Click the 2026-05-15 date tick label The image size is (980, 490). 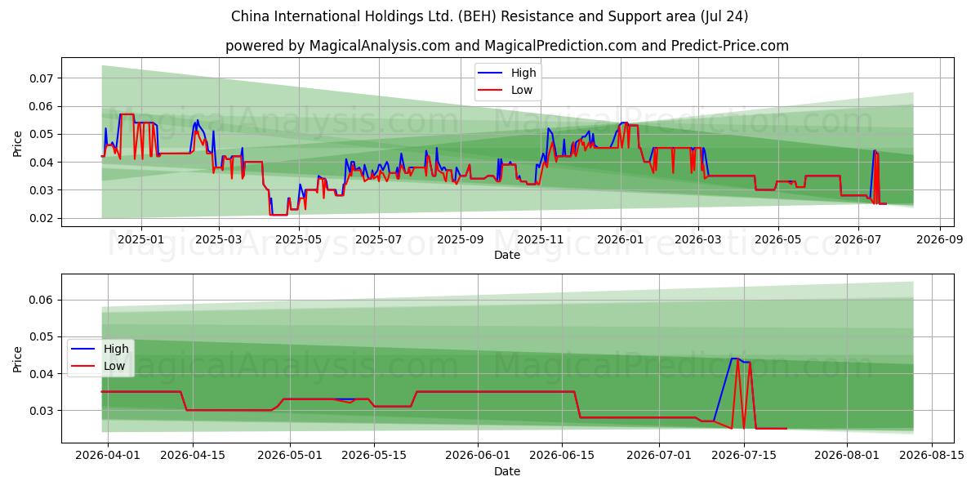[x=375, y=457]
